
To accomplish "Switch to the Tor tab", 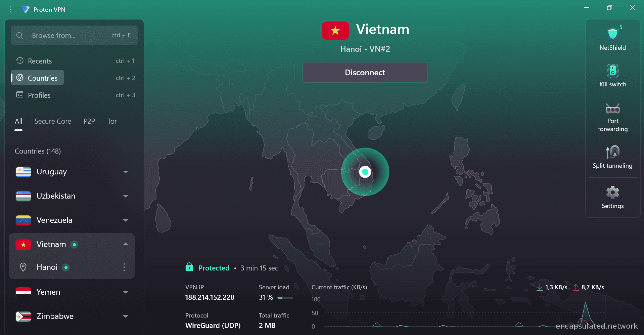I will (x=112, y=121).
